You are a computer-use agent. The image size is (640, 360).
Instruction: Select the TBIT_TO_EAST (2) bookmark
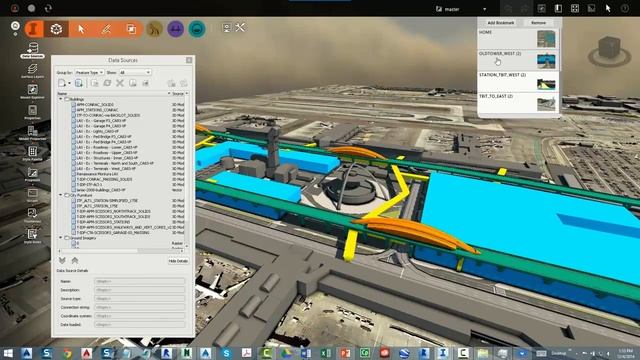[x=518, y=103]
